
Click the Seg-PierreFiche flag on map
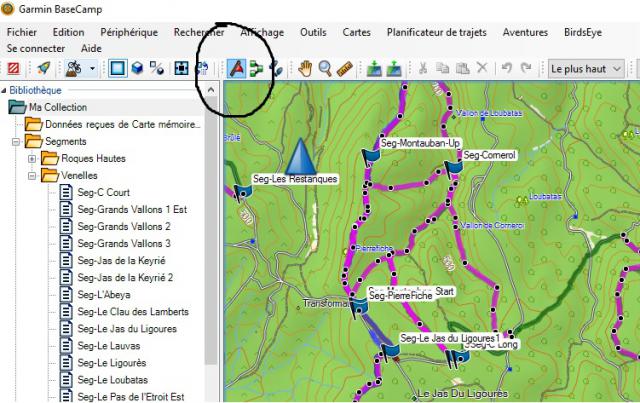click(x=359, y=307)
